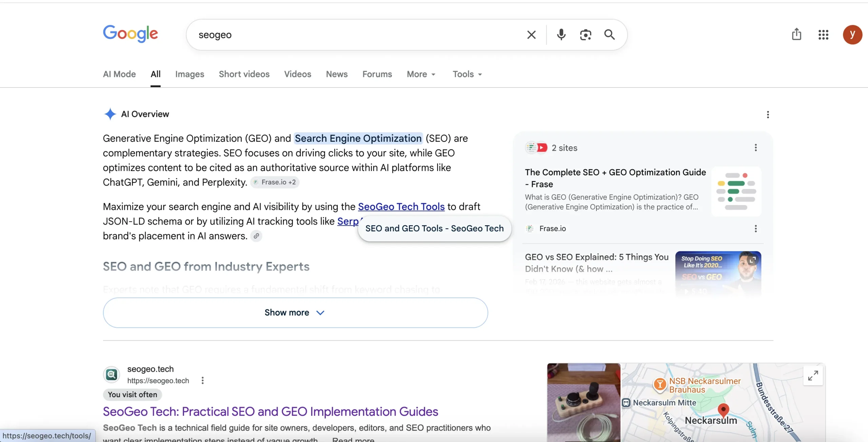Click the link chain icon after 'AI answers.'
This screenshot has height=442, width=868.
[256, 236]
